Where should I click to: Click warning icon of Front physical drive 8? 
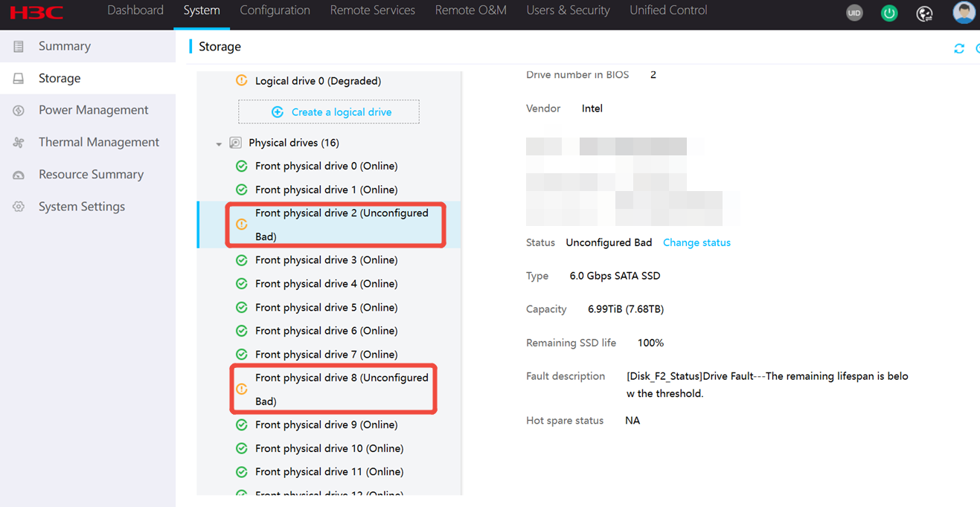coord(241,389)
